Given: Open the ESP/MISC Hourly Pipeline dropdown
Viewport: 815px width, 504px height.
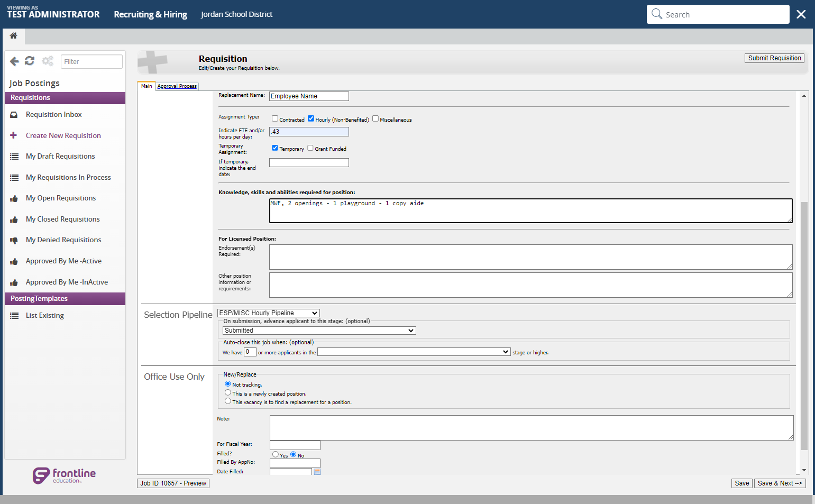Looking at the screenshot, I should (x=269, y=313).
